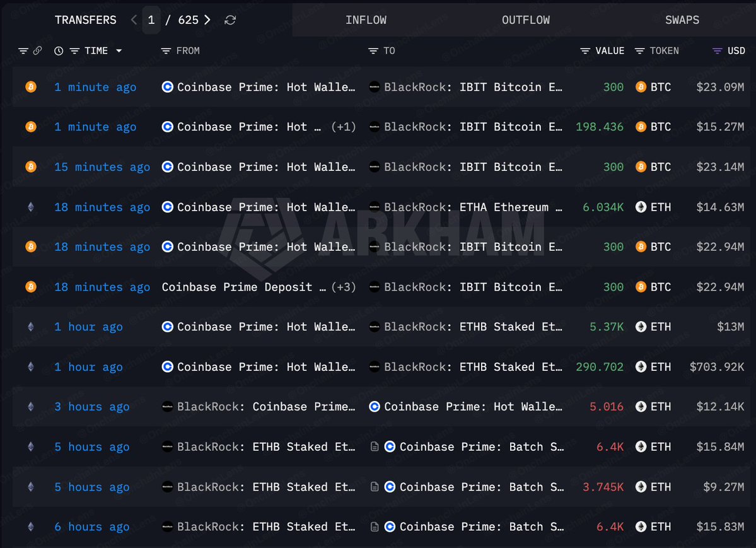
Task: Select the $14.63M USD amount
Action: (x=720, y=207)
